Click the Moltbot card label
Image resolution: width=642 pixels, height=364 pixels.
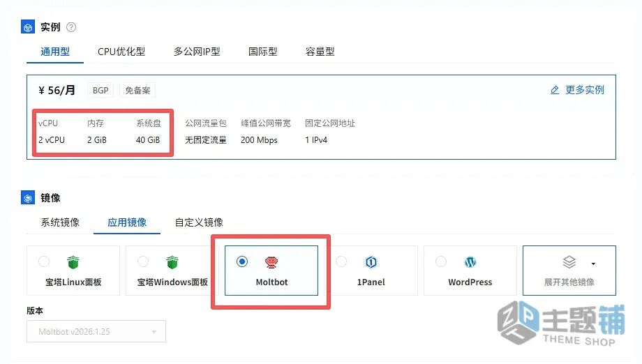[x=271, y=282]
